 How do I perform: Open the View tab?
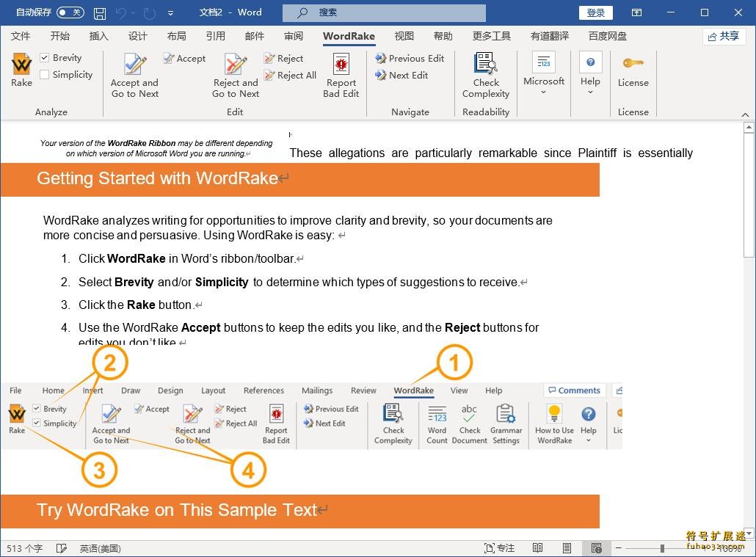point(404,36)
